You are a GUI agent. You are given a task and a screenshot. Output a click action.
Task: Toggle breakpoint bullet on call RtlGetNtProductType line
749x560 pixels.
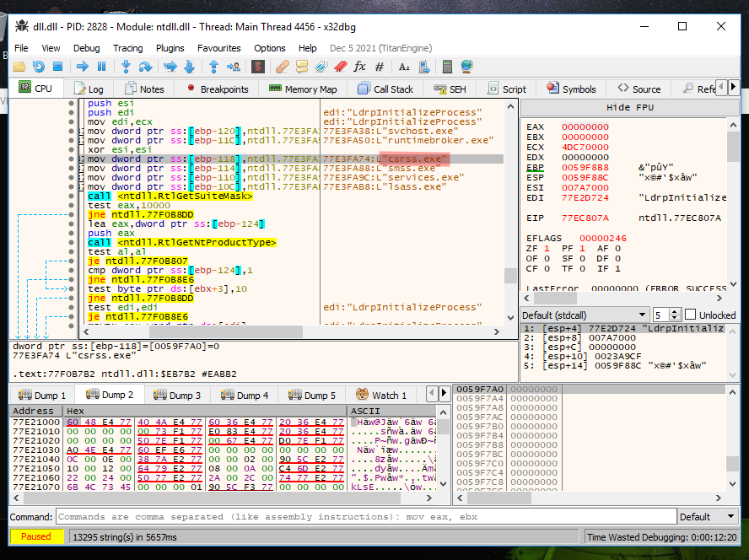72,242
